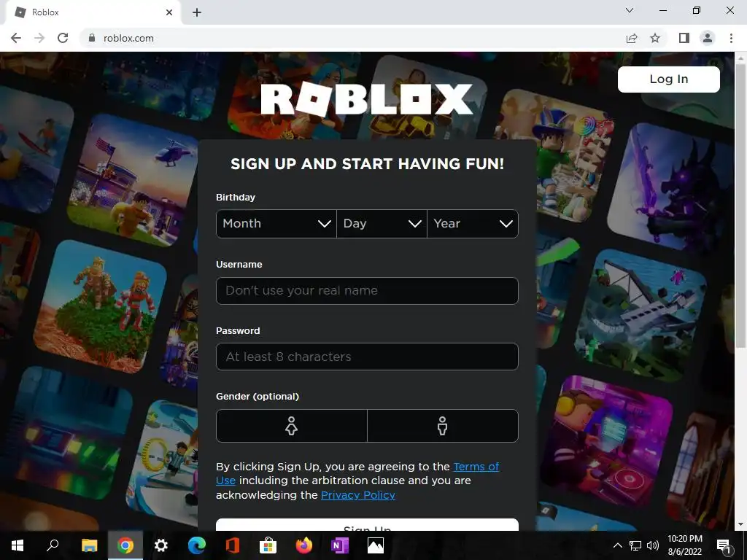Focus the Password input field
This screenshot has width=747, height=560.
[x=367, y=357]
